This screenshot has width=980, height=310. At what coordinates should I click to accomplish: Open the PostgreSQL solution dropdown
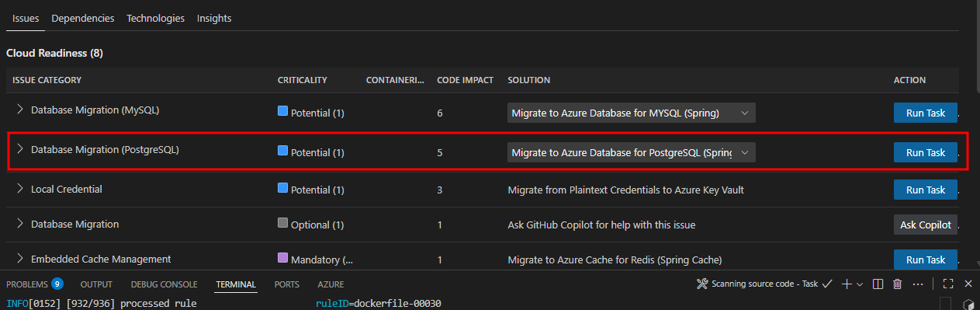[x=631, y=153]
